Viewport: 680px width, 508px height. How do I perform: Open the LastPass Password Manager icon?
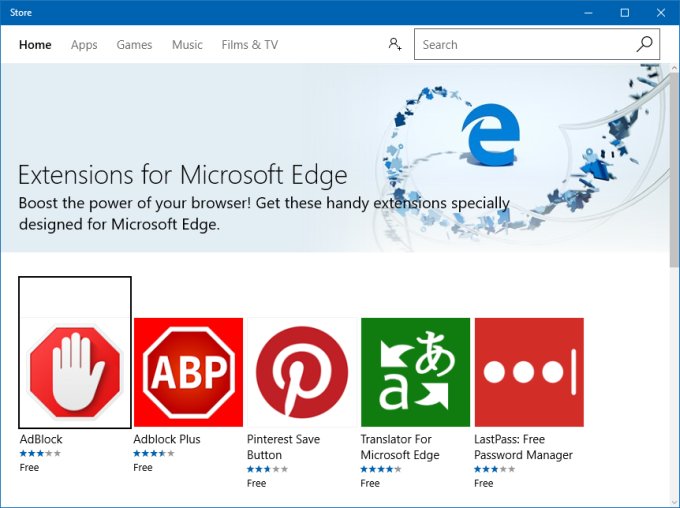coord(530,372)
